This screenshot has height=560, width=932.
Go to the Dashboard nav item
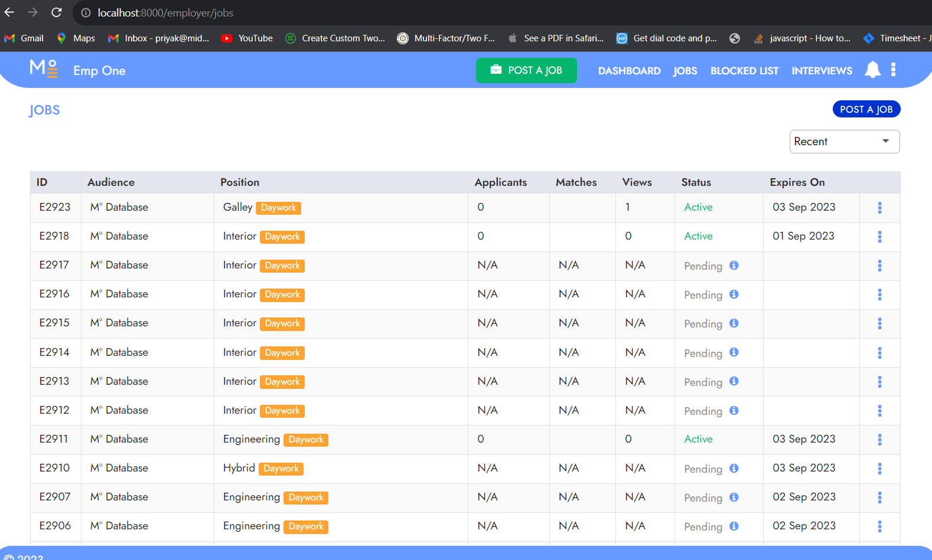click(629, 71)
